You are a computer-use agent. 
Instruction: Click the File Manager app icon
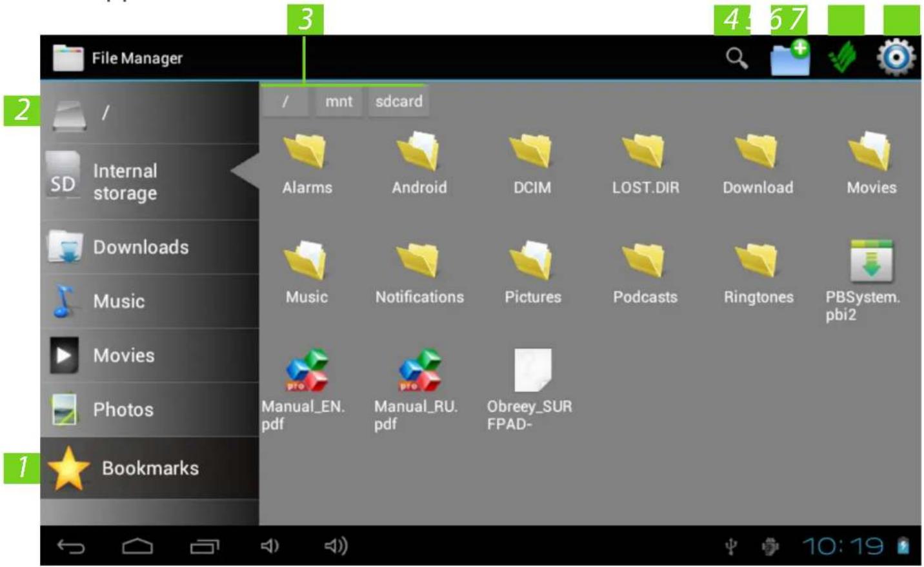tap(68, 58)
